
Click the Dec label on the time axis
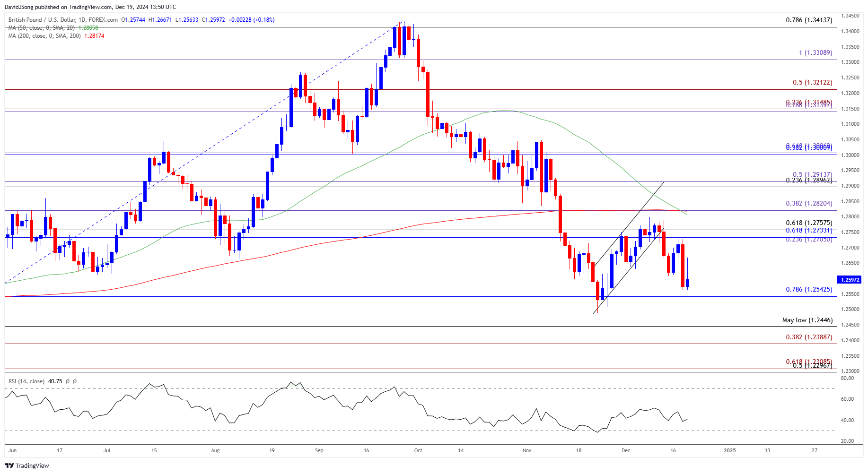626,450
